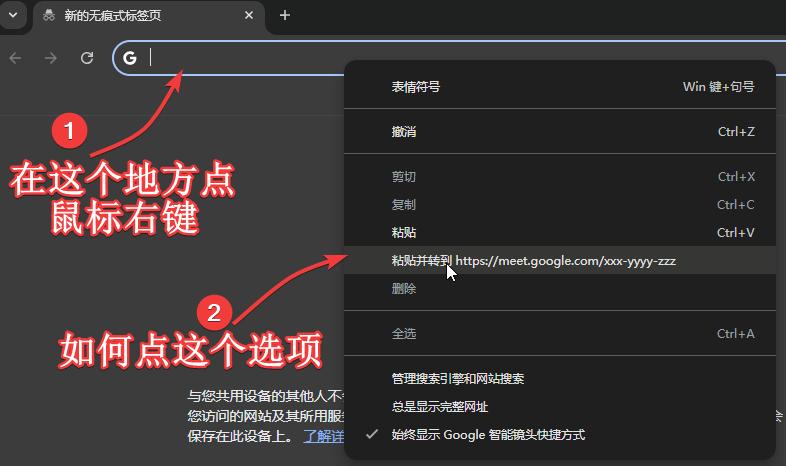786x466 pixels.
Task: Reload the page with refresh icon
Action: click(x=87, y=58)
